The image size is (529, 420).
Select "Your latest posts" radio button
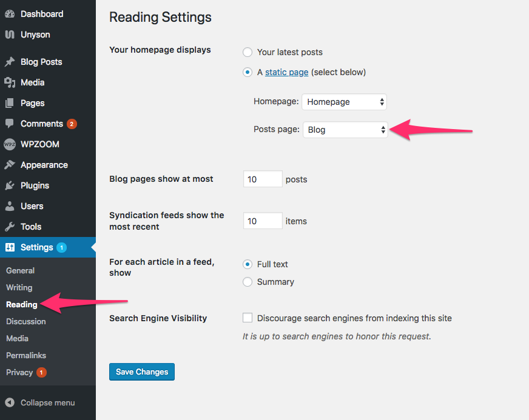click(x=248, y=52)
